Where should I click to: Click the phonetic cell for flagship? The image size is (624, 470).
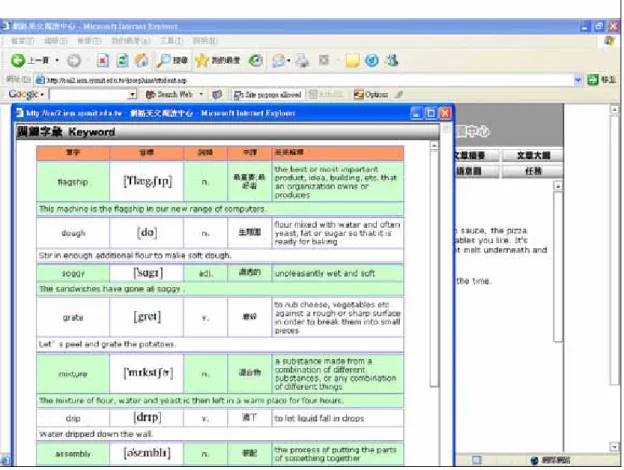tap(147, 181)
